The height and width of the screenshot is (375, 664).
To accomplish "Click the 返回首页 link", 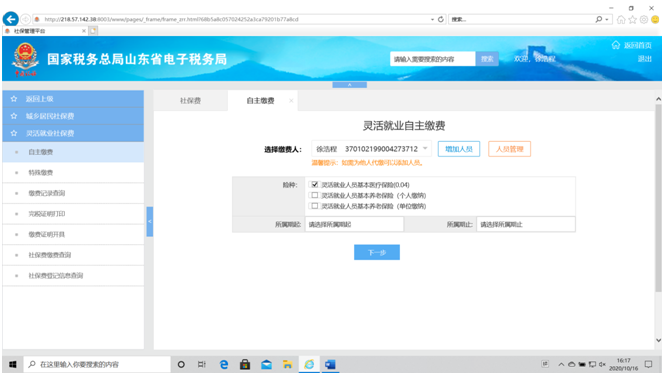I will 637,45.
